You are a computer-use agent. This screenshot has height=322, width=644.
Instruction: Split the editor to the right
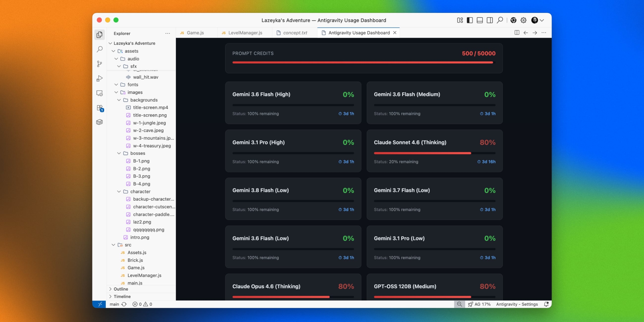click(x=517, y=33)
